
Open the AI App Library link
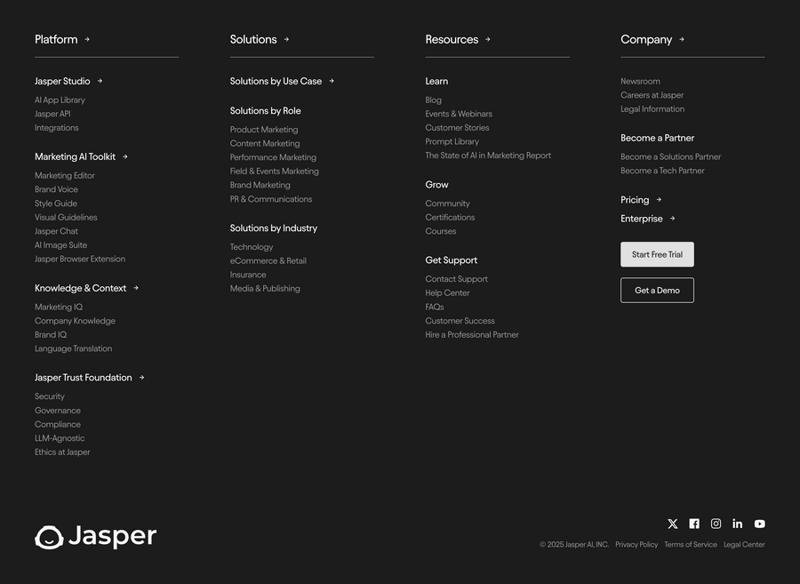click(x=60, y=100)
